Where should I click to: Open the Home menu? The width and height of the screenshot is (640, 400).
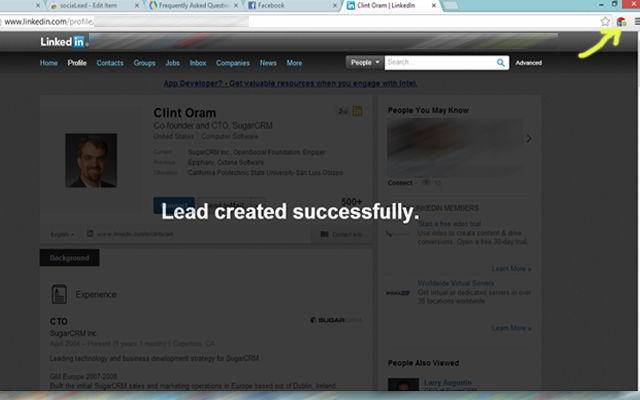49,63
